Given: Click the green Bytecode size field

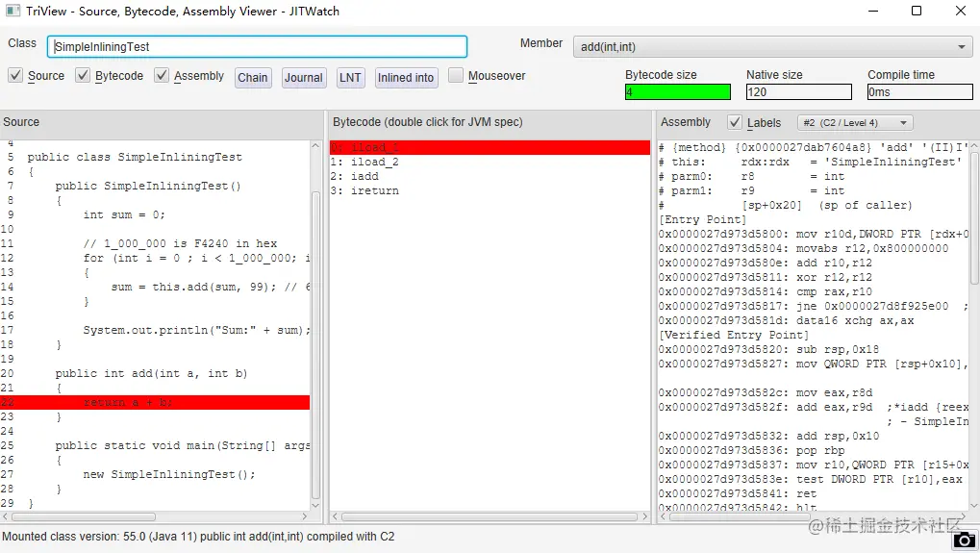Looking at the screenshot, I should click(677, 92).
